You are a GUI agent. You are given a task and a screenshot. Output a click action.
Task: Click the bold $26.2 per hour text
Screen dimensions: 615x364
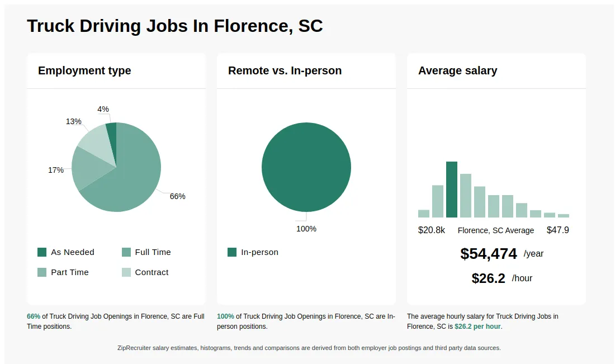coord(477,327)
